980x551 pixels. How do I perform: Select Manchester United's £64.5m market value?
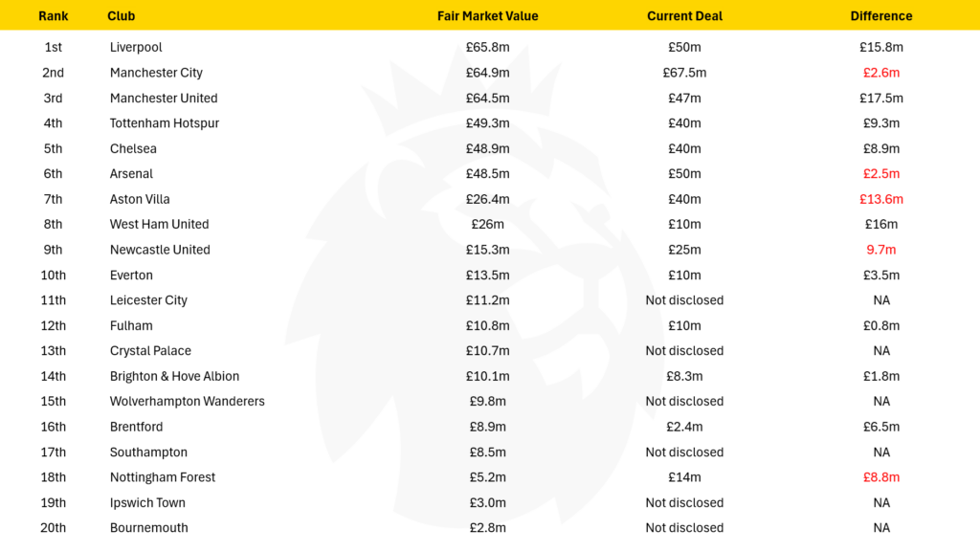pos(487,99)
